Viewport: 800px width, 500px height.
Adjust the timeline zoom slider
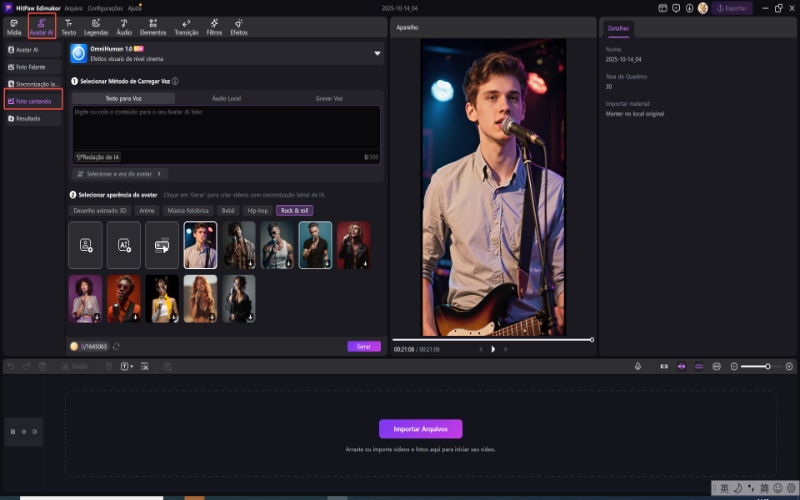767,366
